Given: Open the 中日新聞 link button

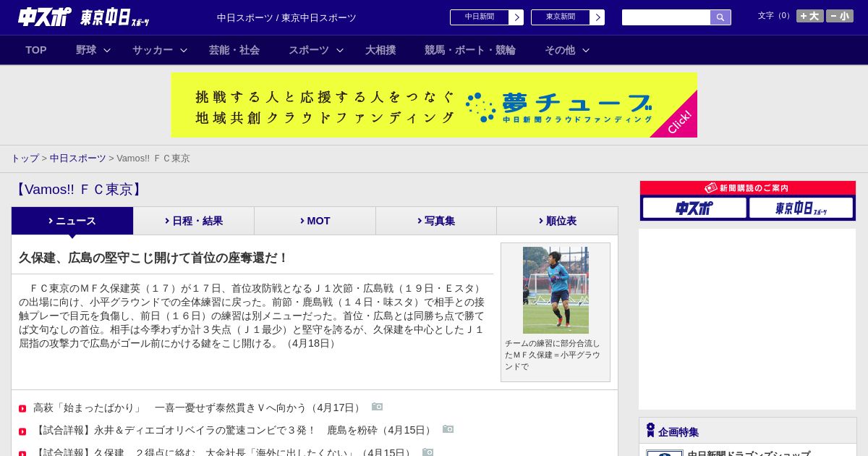Looking at the screenshot, I should point(480,17).
